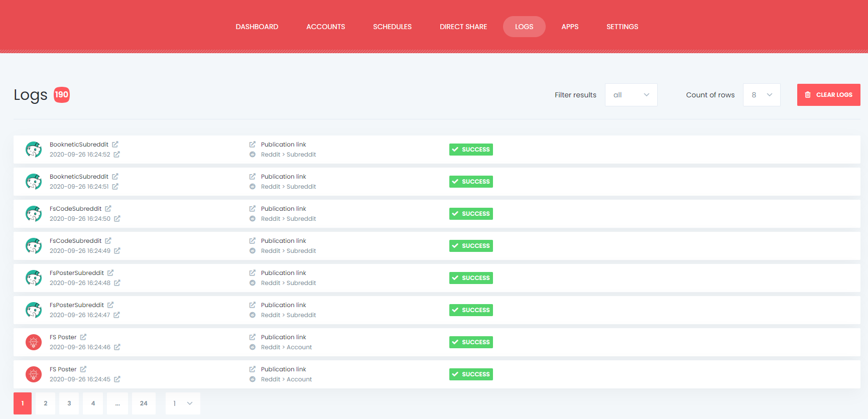
Task: Click Reddit network icon in 16:24:51 row
Action: click(x=253, y=187)
